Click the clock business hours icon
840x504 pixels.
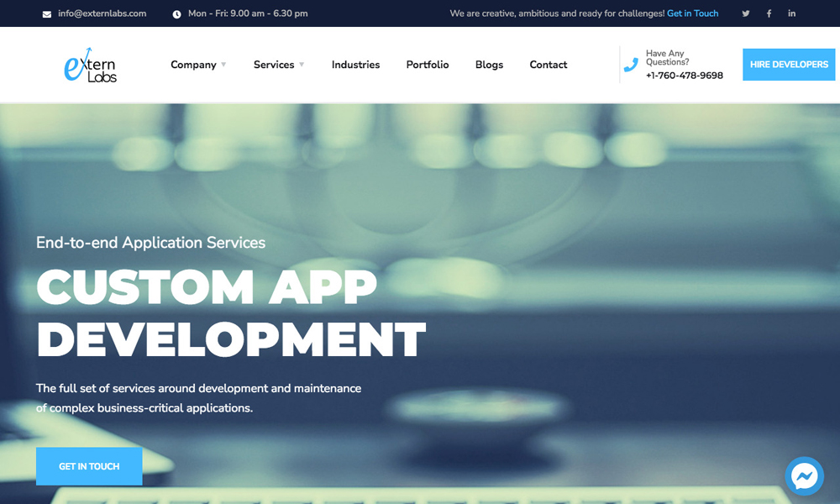point(176,14)
